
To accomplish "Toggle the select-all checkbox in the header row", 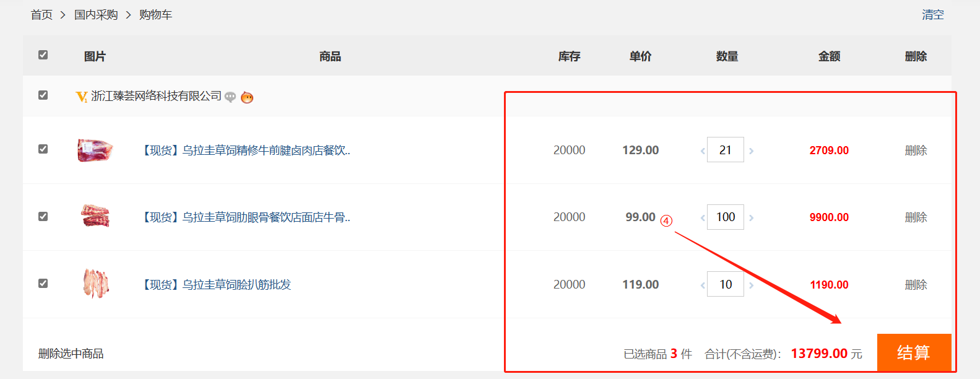I will tap(43, 55).
